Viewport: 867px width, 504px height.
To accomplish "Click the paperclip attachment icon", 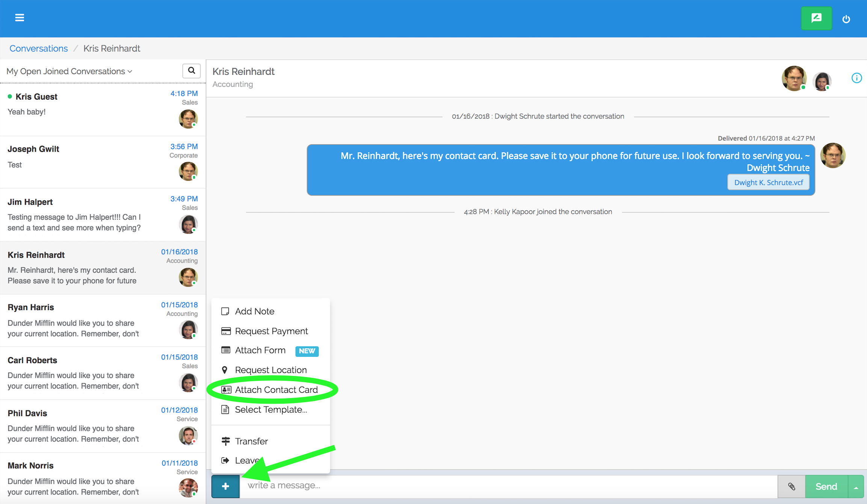I will pos(791,486).
